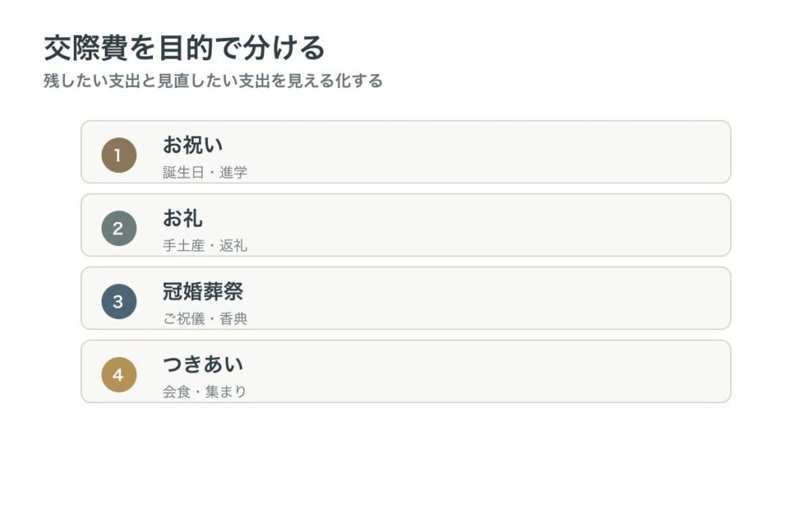Image resolution: width=812 pixels, height=515 pixels.
Task: Select the お礼 heading text
Action: pyautogui.click(x=182, y=218)
